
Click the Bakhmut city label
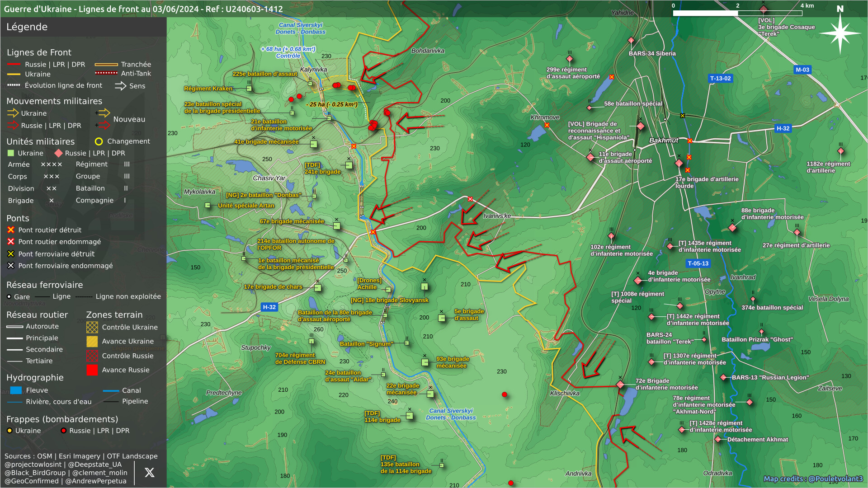[664, 140]
